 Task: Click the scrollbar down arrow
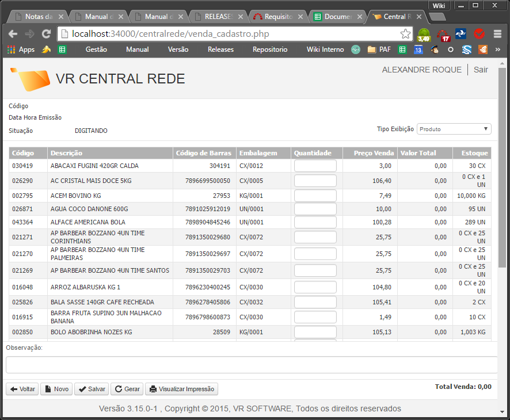pyautogui.click(x=502, y=412)
